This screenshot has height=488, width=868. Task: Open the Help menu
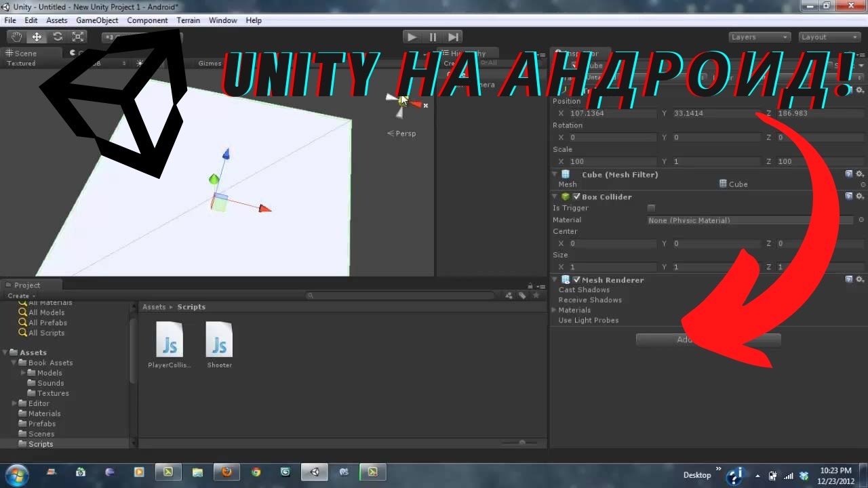[x=254, y=20]
